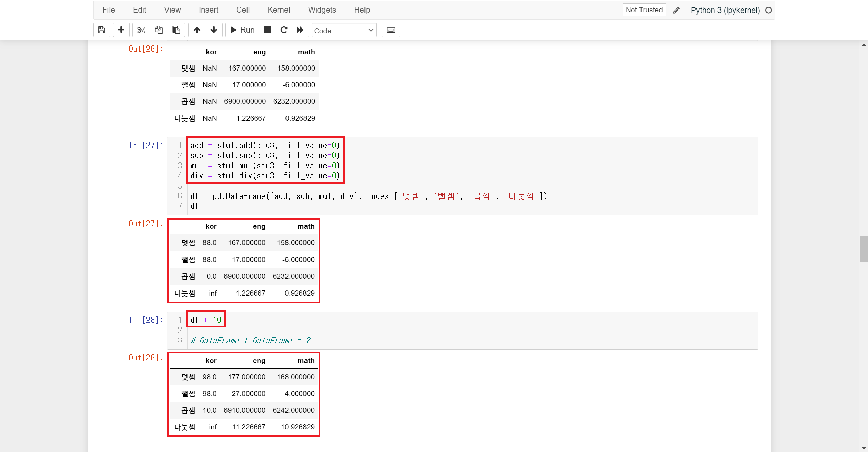868x452 pixels.
Task: Paste cells below icon
Action: click(x=176, y=30)
